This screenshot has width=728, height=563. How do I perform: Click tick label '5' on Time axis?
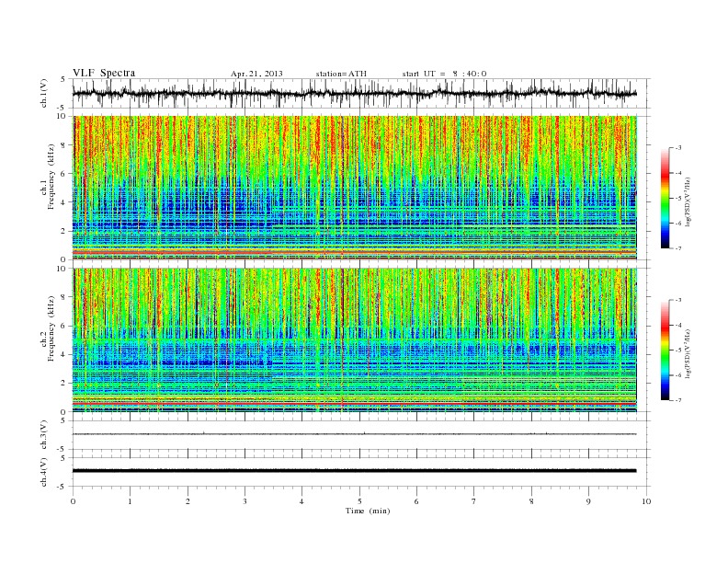[359, 501]
